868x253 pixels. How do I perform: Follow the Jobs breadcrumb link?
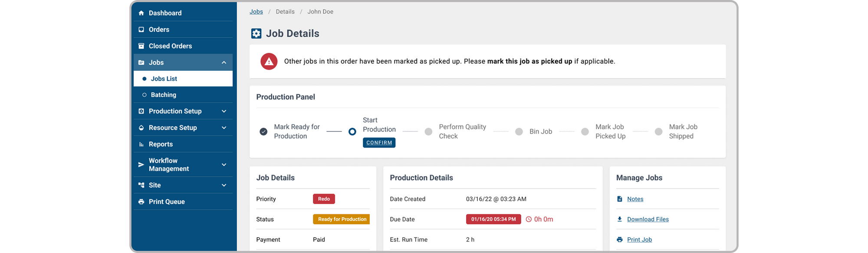pyautogui.click(x=256, y=12)
